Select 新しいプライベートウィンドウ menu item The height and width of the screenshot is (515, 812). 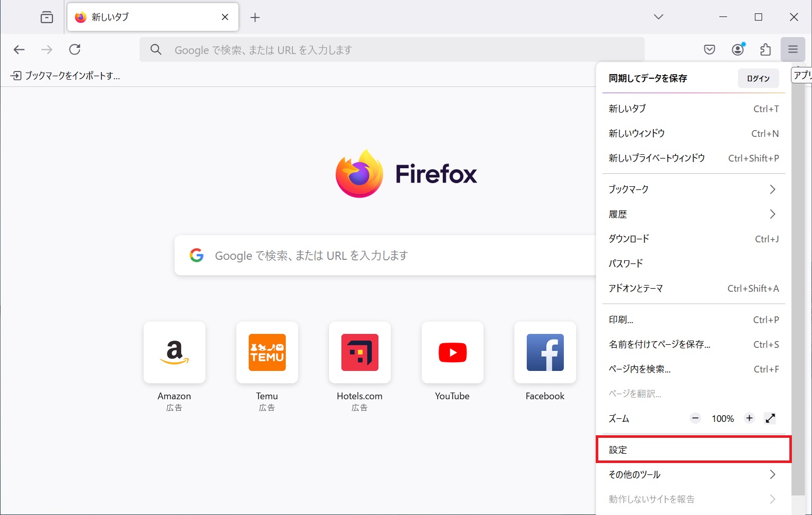point(694,158)
